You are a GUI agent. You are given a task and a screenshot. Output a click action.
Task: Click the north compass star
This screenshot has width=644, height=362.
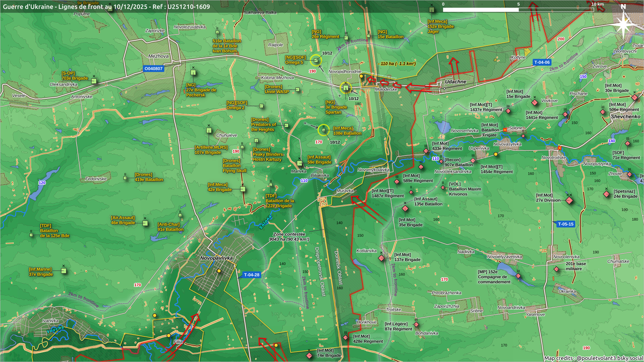[x=623, y=23]
